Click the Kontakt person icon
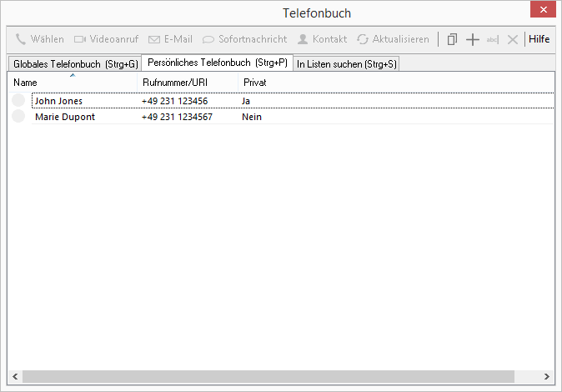This screenshot has height=392, width=562. tap(303, 39)
